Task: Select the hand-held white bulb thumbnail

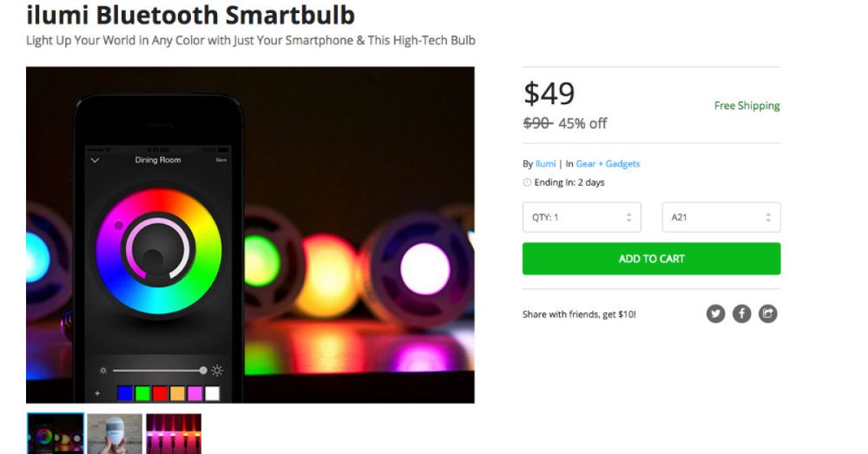Action: [x=115, y=434]
